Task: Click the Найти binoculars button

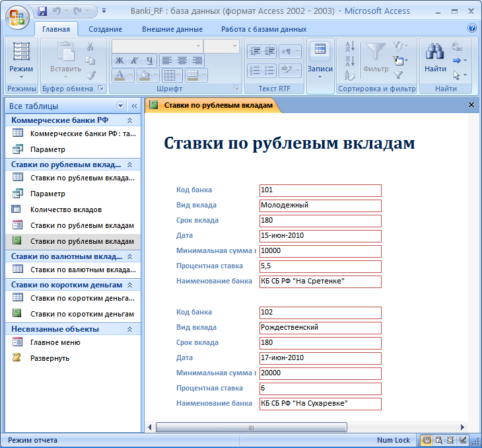Action: point(435,58)
